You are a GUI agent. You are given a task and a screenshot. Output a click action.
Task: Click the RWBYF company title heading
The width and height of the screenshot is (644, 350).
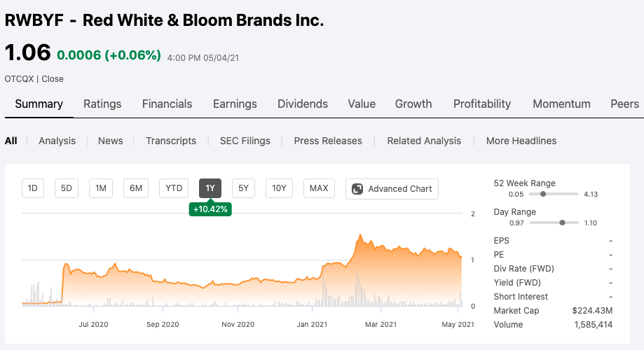pos(164,20)
